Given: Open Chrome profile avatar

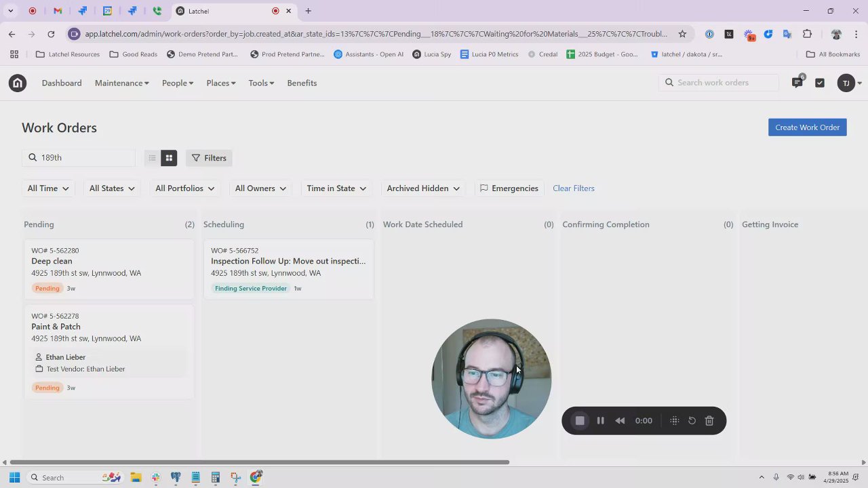Looking at the screenshot, I should (x=836, y=34).
